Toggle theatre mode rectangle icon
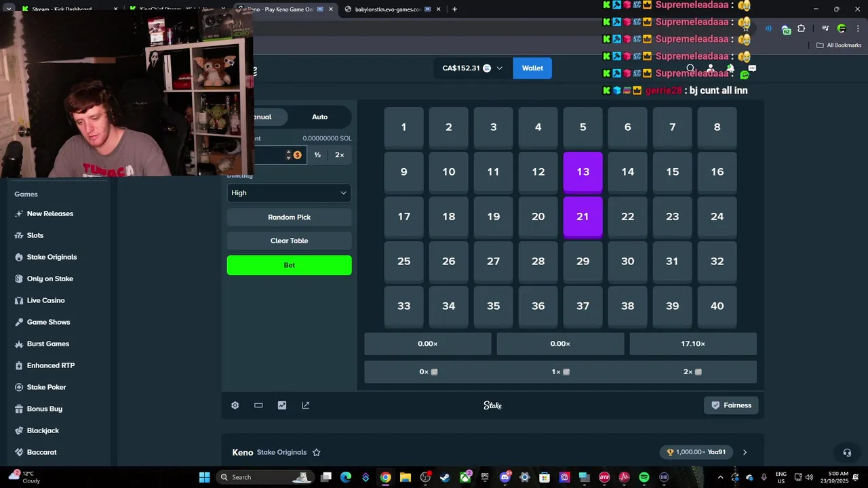The height and width of the screenshot is (488, 868). point(258,405)
